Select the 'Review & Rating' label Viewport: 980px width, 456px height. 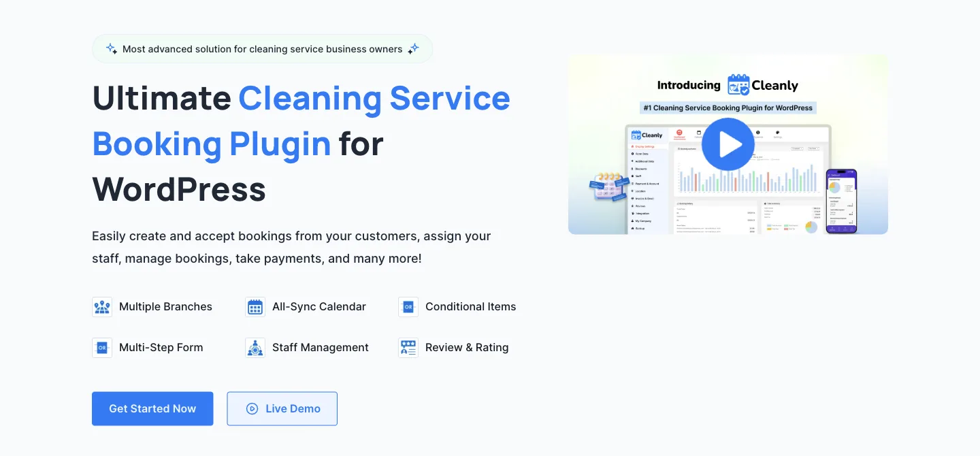click(467, 348)
